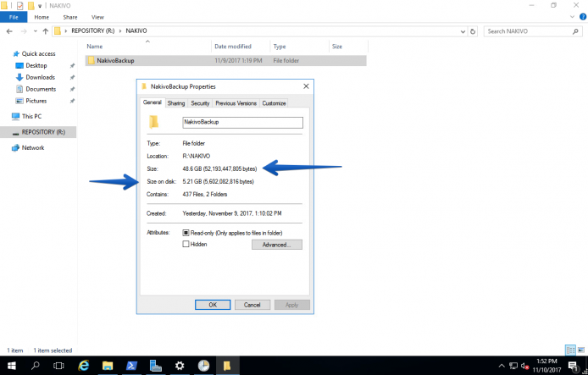Open File Explorer taskbar icon left of PowerShell
Viewport: 588px width, 375px height.
(108, 366)
